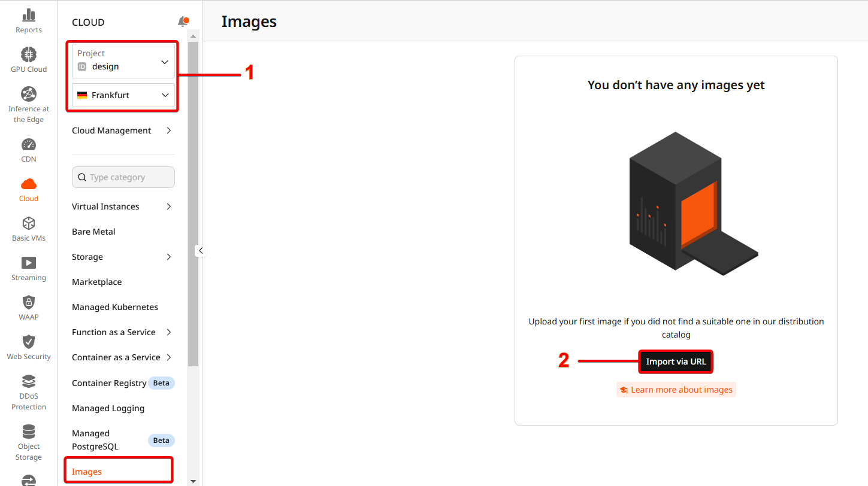The width and height of the screenshot is (868, 486).
Task: Click the Import via URL button
Action: [675, 362]
